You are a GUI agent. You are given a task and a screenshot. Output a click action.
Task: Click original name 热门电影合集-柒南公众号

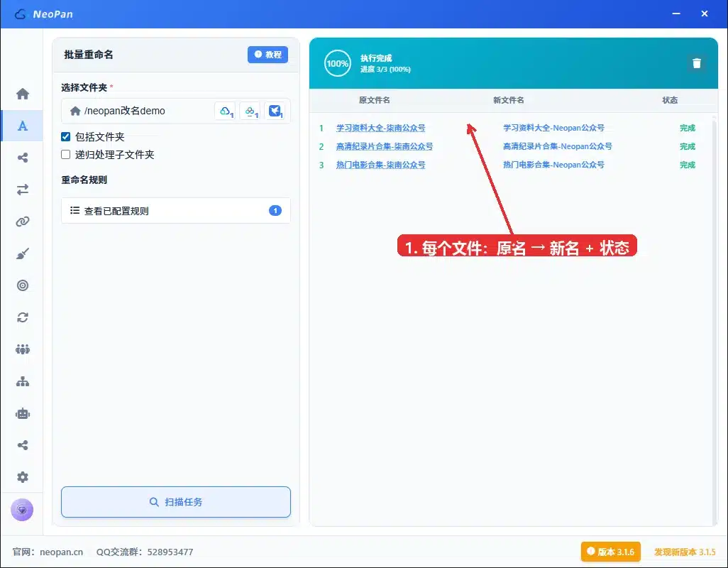381,165
